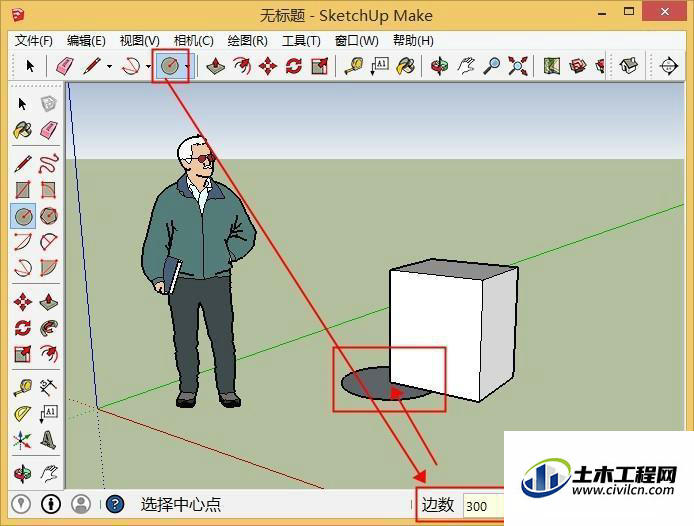
Task: Select the Freehand squiggle tool
Action: [x=49, y=163]
